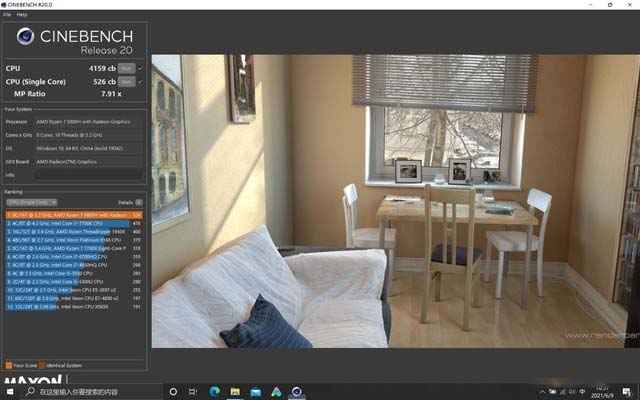Select ranking row 12, Xeon CPU X5650

point(74,307)
